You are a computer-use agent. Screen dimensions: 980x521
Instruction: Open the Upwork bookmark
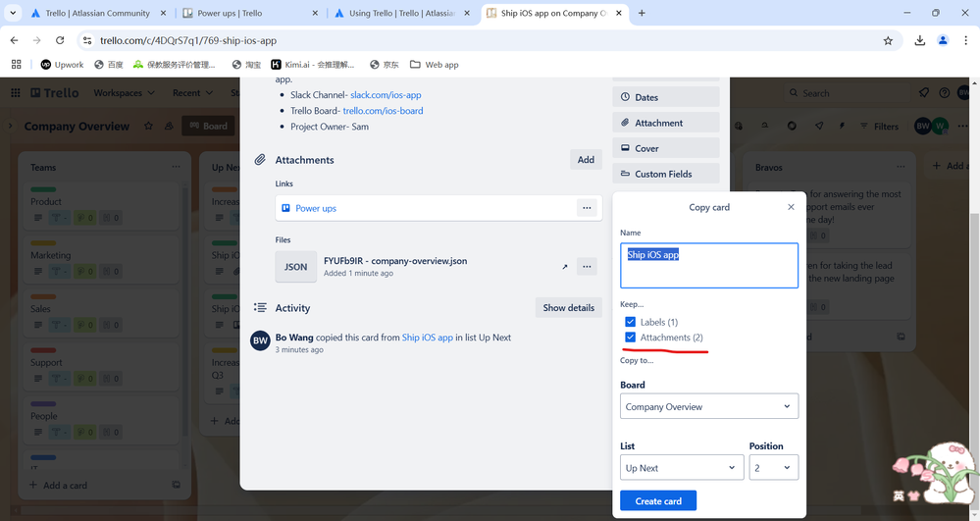(x=62, y=65)
